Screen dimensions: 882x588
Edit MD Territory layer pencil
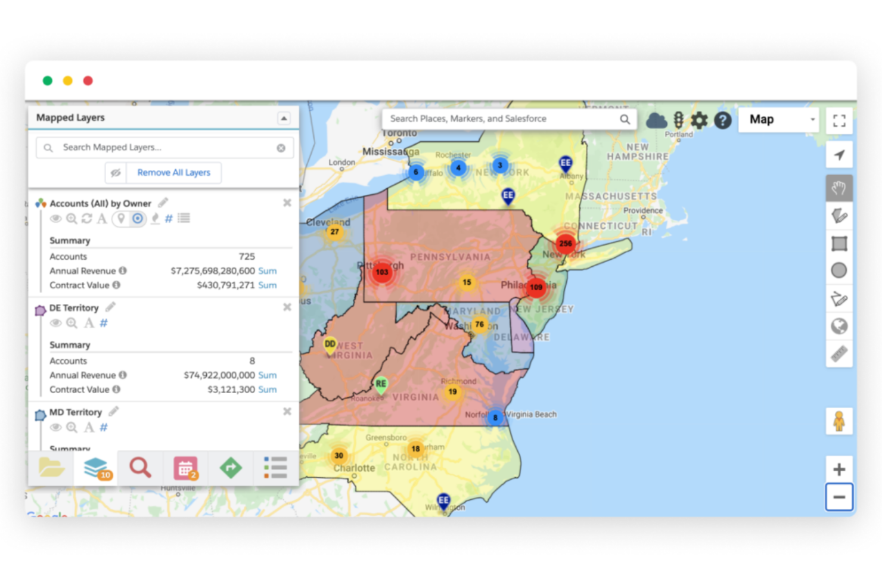pyautogui.click(x=113, y=411)
